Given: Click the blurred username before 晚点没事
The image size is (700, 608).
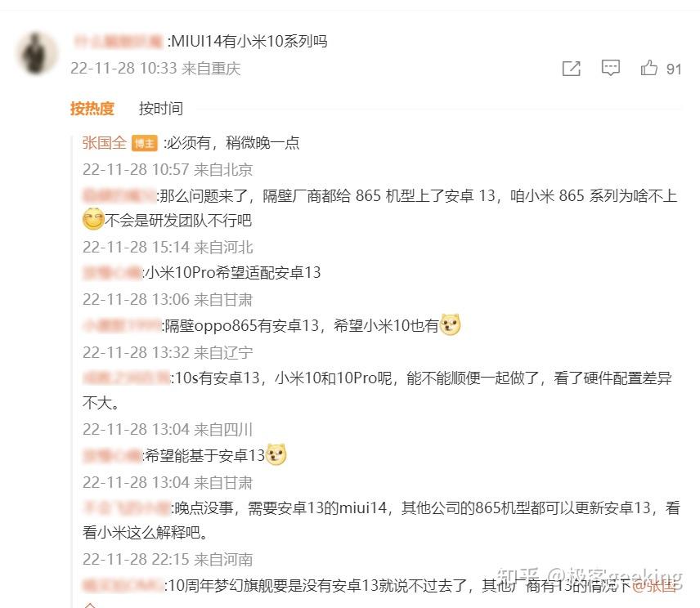Looking at the screenshot, I should click(x=127, y=507).
